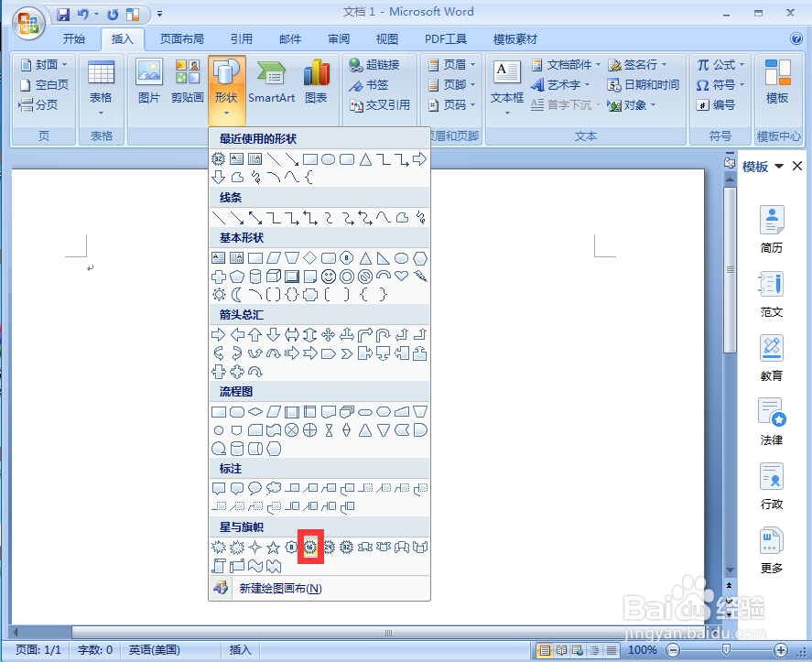This screenshot has height=662, width=812.
Task: Pick the lightning bolt shape
Action: [x=420, y=277]
